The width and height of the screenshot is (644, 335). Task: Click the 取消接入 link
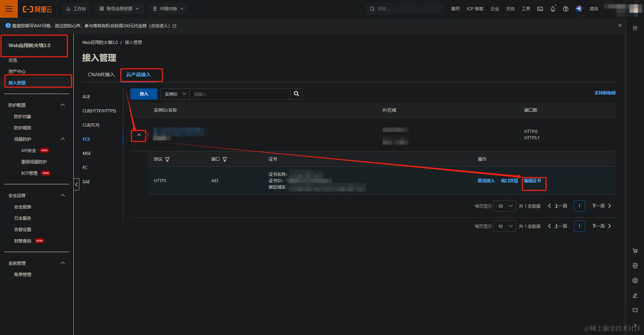(x=486, y=181)
